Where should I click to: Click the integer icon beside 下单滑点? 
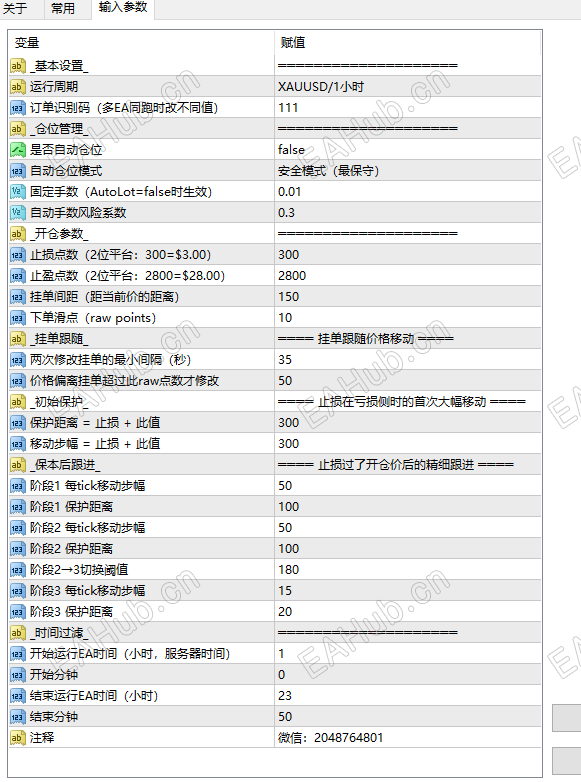pos(17,318)
